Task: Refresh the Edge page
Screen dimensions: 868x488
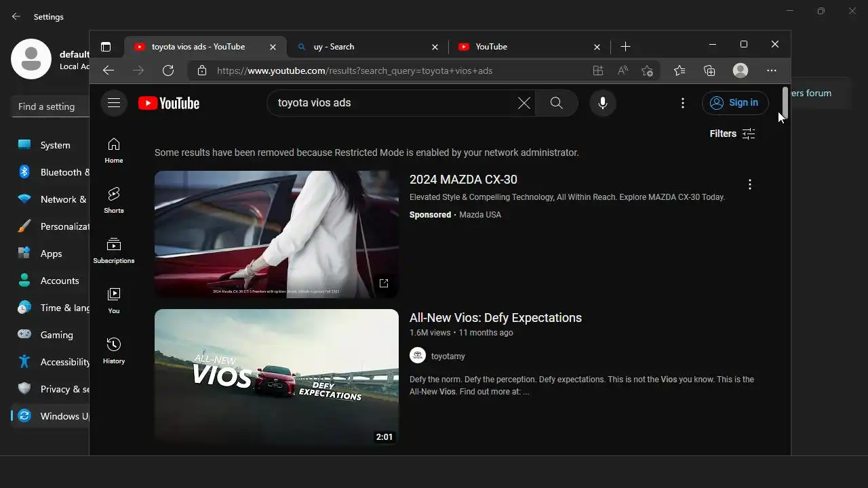Action: 168,70
